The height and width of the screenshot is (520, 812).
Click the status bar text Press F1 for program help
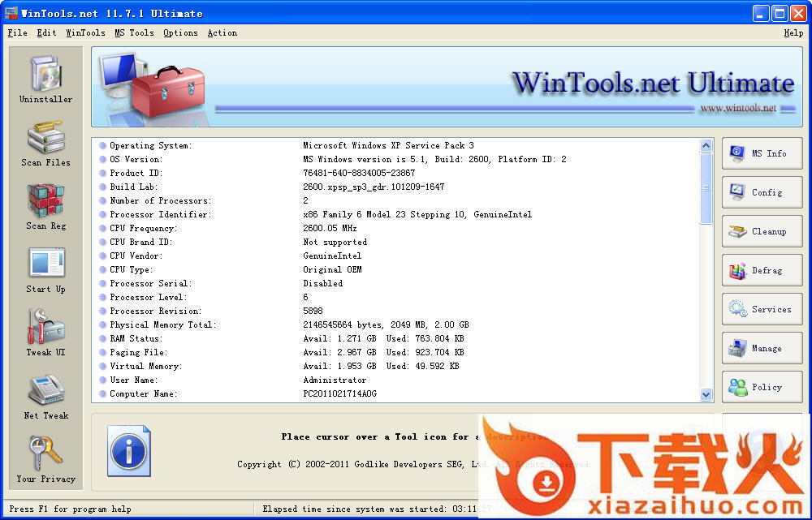click(x=71, y=509)
